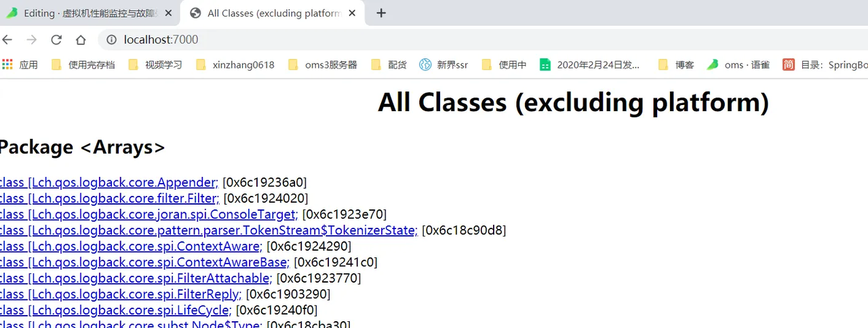This screenshot has height=328, width=868.
Task: Switch to All Classes (excluding platform) tab
Action: pyautogui.click(x=271, y=13)
